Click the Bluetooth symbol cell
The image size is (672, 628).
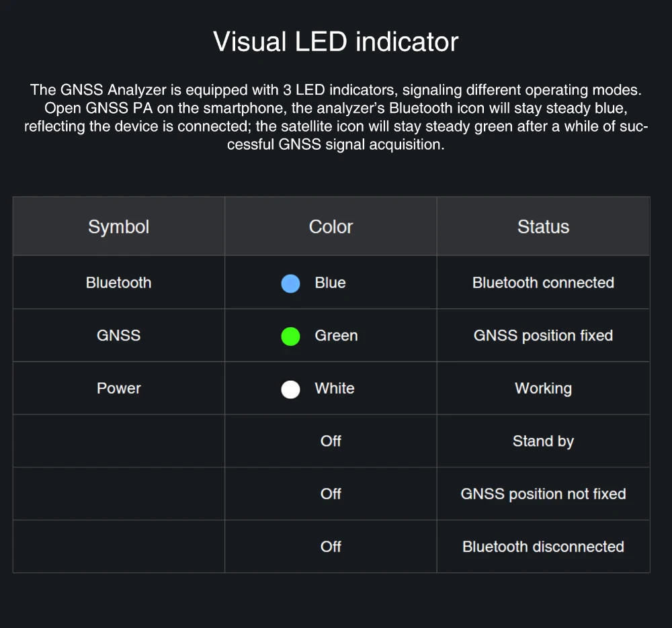[x=118, y=283]
